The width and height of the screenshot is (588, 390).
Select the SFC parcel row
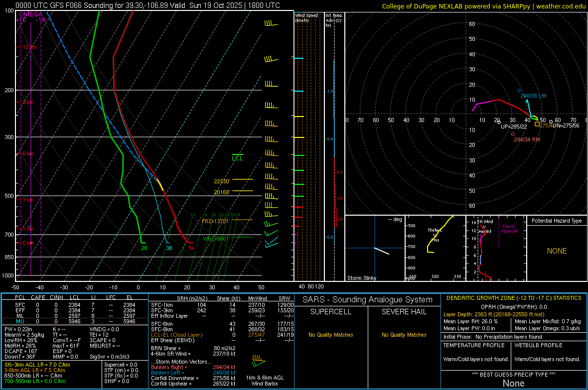pyautogui.click(x=75, y=305)
